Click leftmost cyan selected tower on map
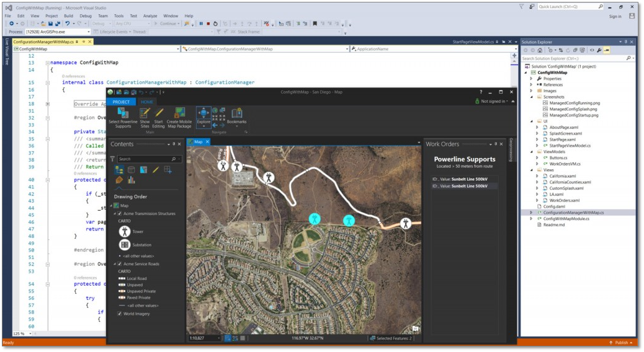Image resolution: width=644 pixels, height=352 pixels. [315, 219]
